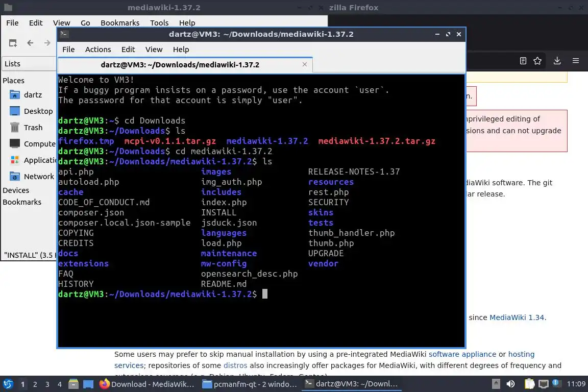Open the terminal's File menu
588x392 pixels.
point(68,50)
